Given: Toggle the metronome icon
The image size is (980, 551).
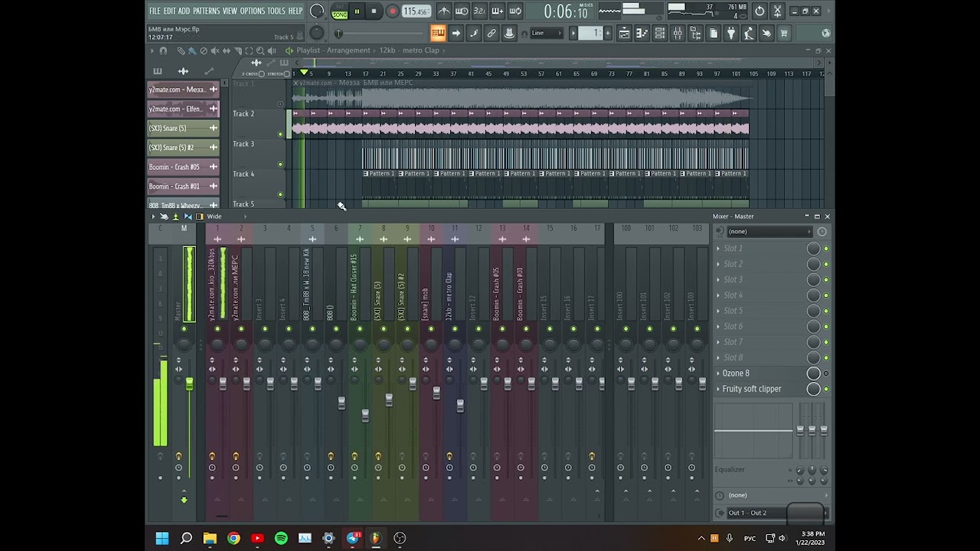Looking at the screenshot, I should pyautogui.click(x=444, y=11).
